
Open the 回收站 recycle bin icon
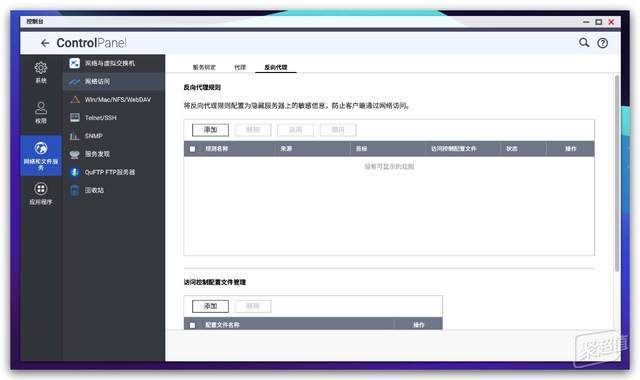tap(75, 190)
